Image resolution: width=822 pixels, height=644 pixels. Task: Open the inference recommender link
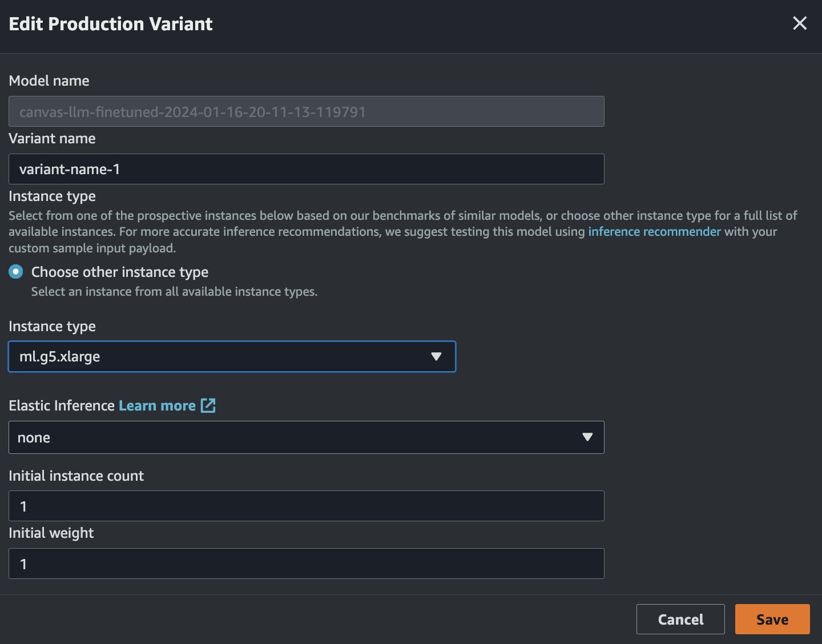[x=654, y=232]
